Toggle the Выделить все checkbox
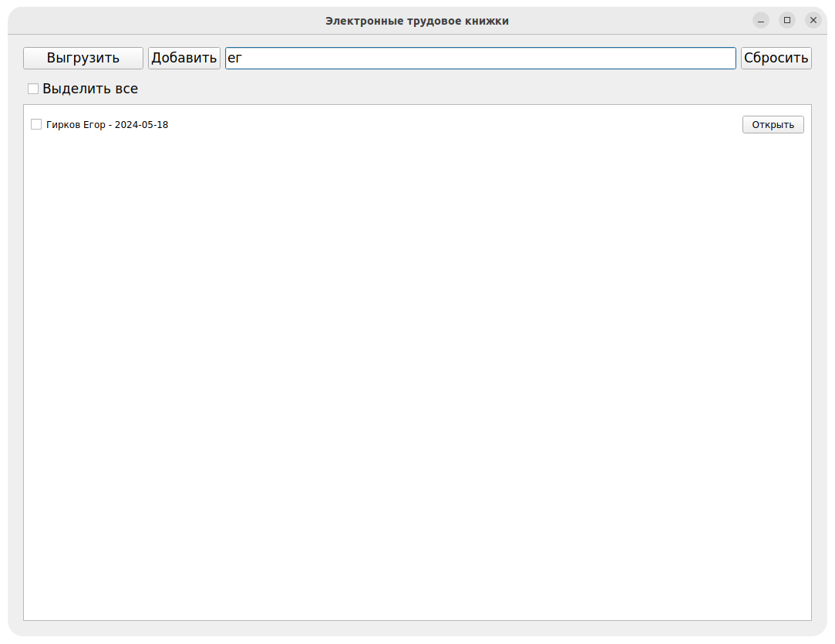The height and width of the screenshot is (644, 835). pyautogui.click(x=33, y=89)
